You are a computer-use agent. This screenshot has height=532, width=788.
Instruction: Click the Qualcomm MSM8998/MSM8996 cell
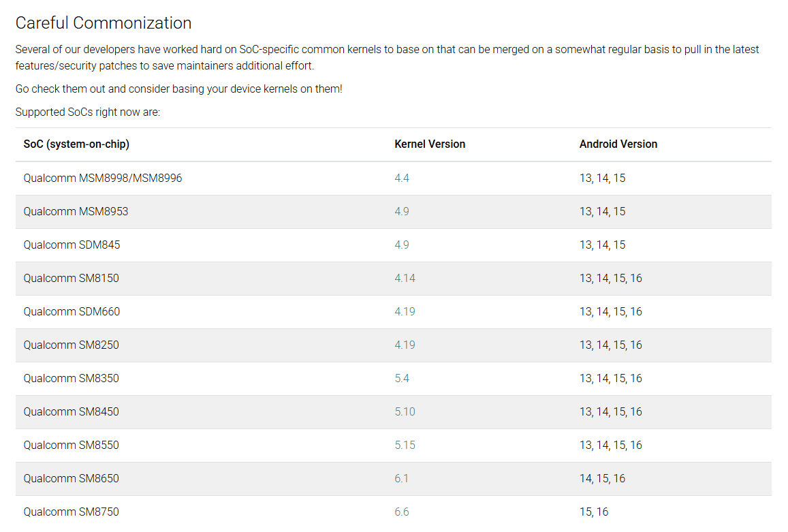(103, 178)
